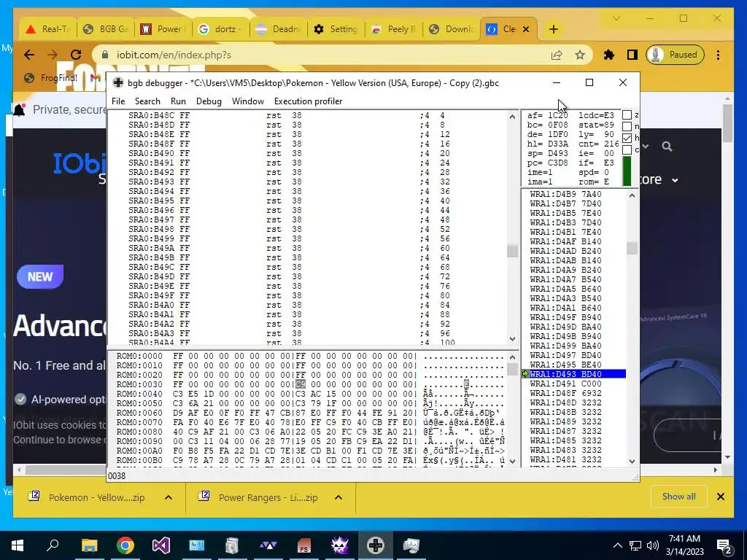Click the hex dump row ROM0:0040
The height and width of the screenshot is (560, 747).
click(309, 394)
